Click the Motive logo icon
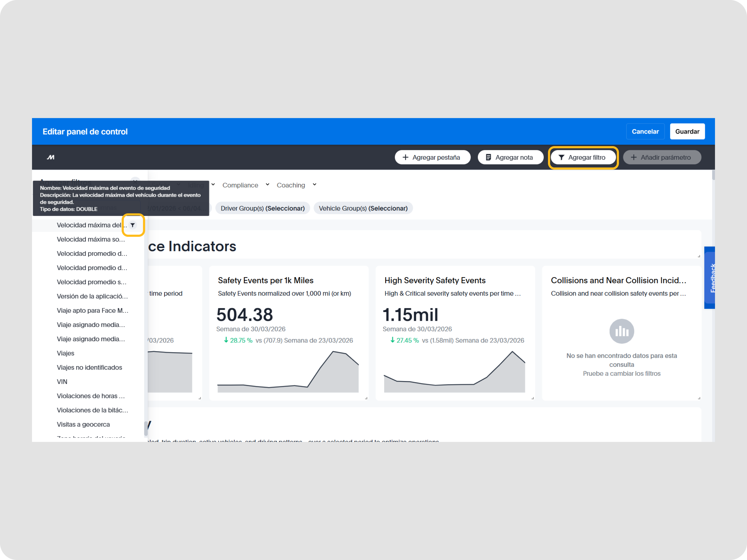The image size is (747, 560). point(51,157)
